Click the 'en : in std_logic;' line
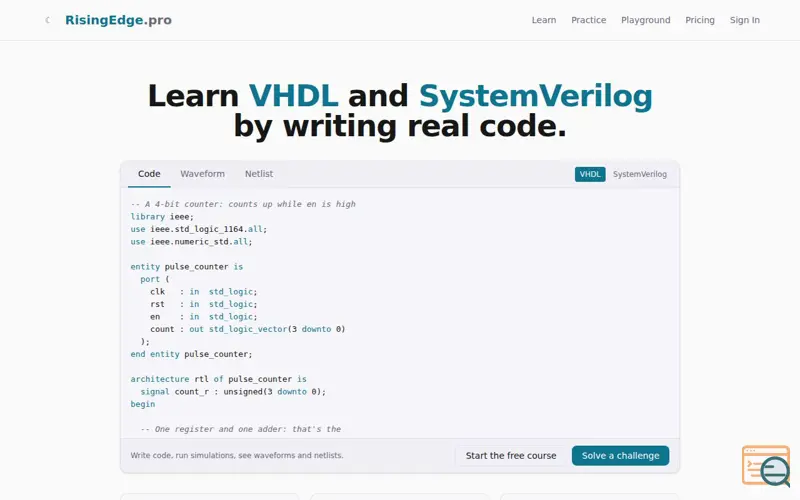 point(204,317)
